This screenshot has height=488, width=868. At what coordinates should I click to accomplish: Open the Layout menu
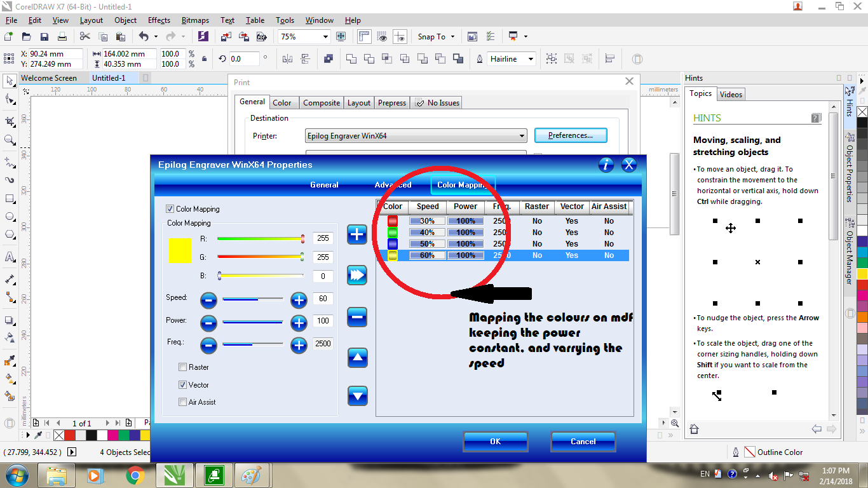pos(92,20)
